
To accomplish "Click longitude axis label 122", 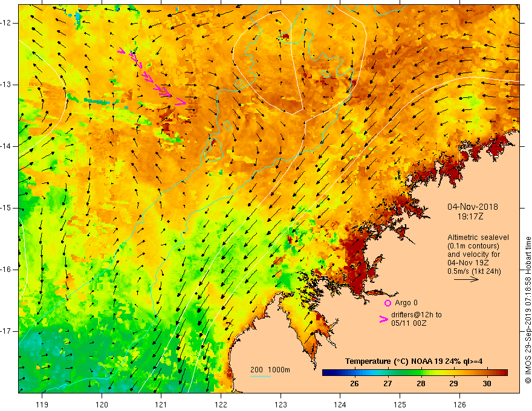I will coord(221,404).
